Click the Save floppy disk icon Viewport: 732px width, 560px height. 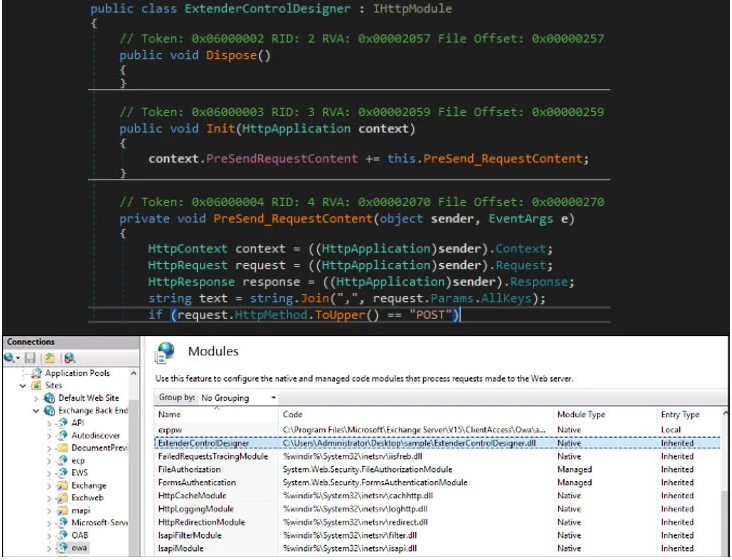pos(30,358)
